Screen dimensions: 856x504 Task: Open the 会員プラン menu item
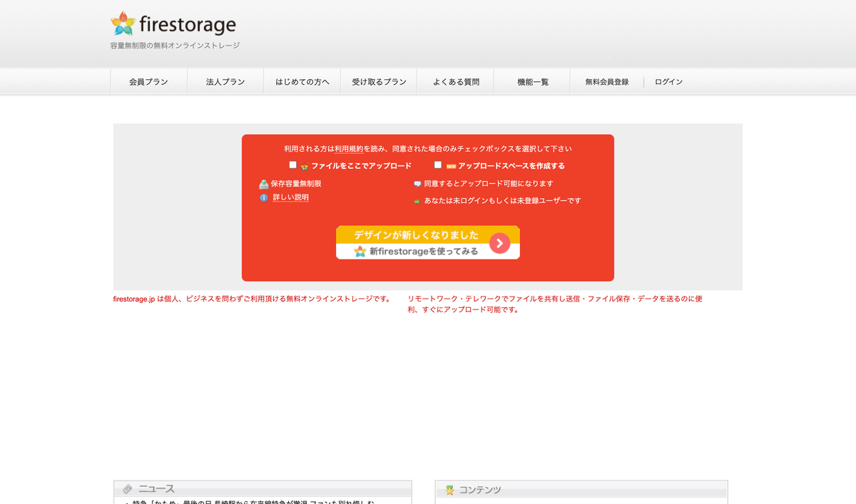[148, 82]
